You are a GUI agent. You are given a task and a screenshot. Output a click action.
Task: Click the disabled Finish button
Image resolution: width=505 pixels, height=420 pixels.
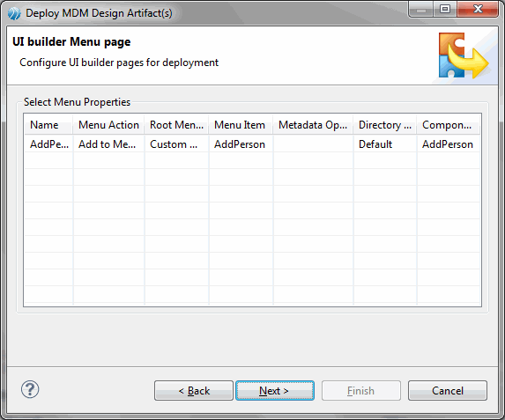(361, 391)
